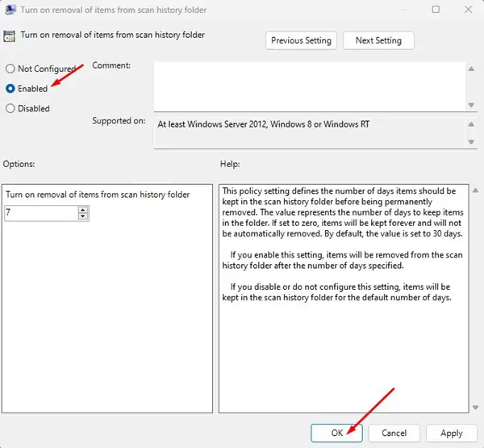Select the Disabled radio button
The width and height of the screenshot is (484, 448).
click(x=10, y=108)
